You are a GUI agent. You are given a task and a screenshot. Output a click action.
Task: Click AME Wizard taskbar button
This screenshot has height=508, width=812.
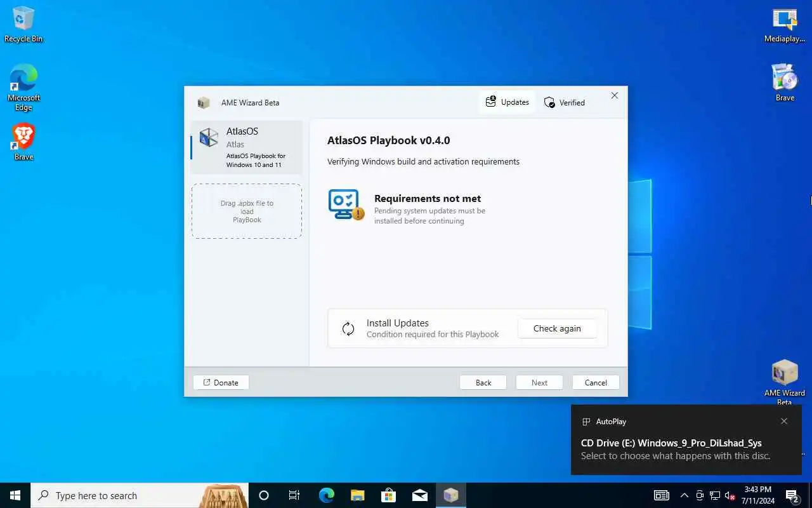[x=451, y=495]
